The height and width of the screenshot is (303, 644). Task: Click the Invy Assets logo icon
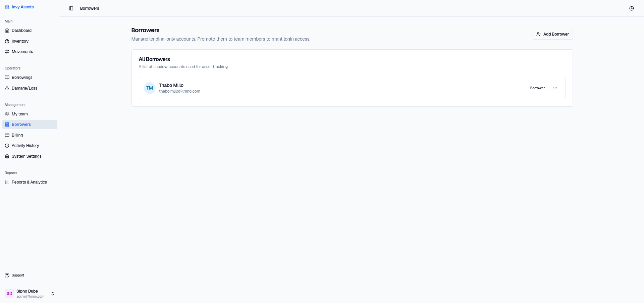click(7, 7)
